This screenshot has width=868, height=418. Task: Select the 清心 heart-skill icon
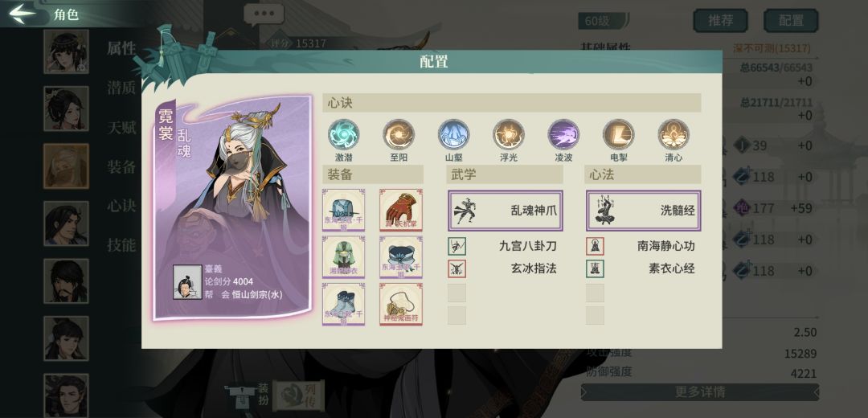(x=674, y=134)
